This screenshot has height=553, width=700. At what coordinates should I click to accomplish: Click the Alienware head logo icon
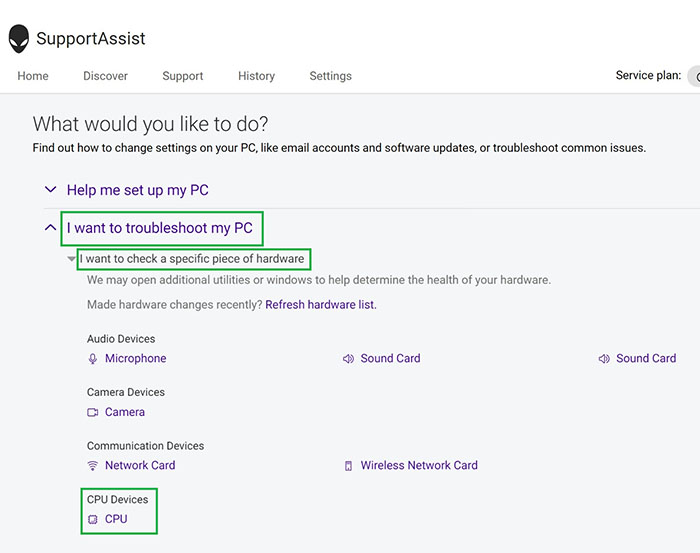click(x=19, y=39)
